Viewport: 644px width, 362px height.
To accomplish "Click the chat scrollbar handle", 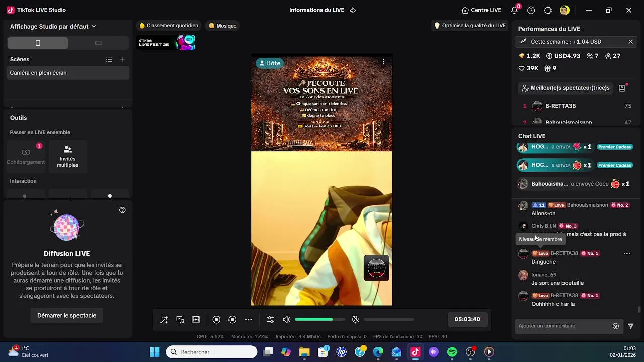I will click(x=639, y=310).
